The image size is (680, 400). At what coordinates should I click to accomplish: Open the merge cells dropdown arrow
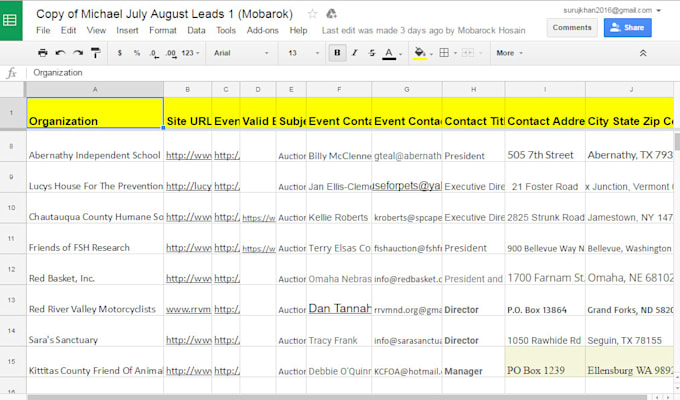coord(481,53)
